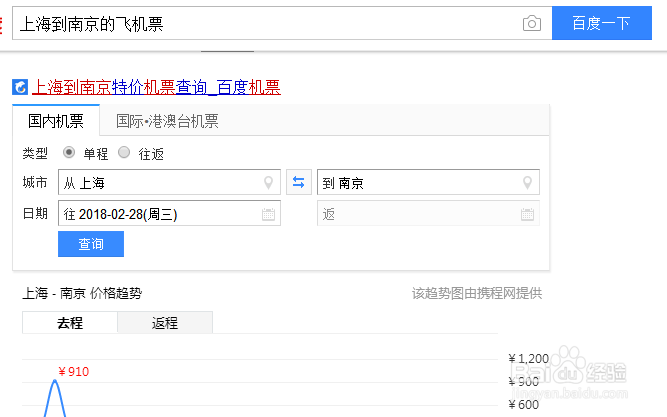Select 单程 one-way radio button
667x417 pixels.
[x=69, y=152]
